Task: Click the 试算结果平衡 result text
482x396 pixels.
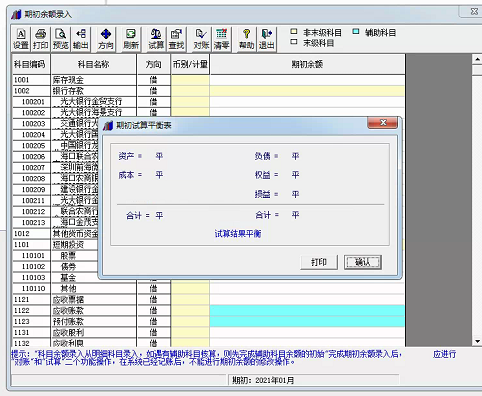Action: click(238, 234)
